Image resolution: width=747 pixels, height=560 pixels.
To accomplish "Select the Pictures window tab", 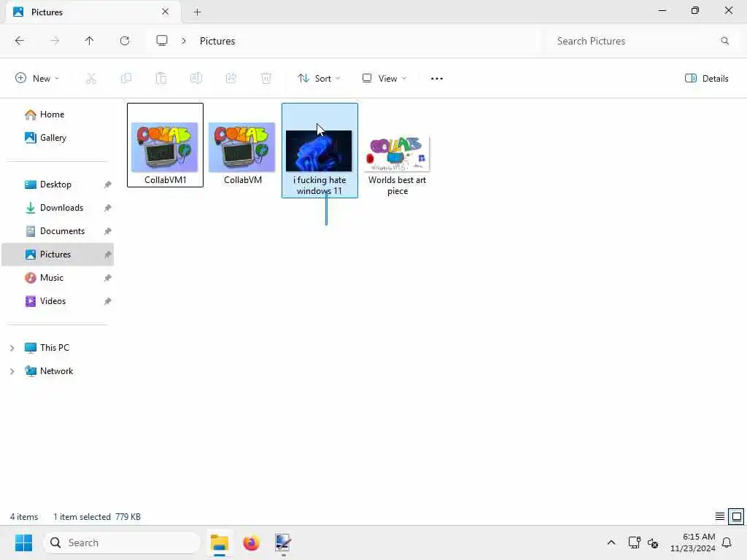I will [93, 12].
